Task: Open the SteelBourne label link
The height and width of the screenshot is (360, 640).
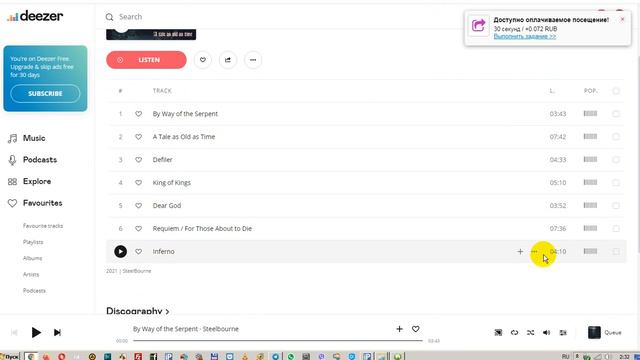Action: tap(137, 271)
